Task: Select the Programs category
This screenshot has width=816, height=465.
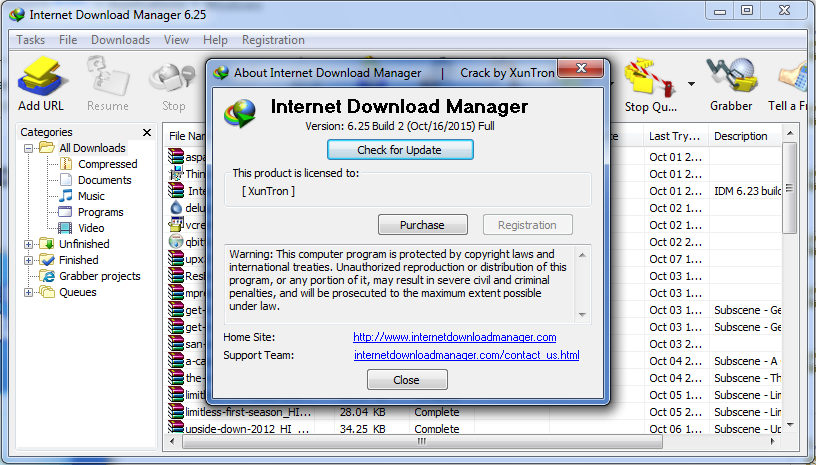Action: tap(100, 212)
